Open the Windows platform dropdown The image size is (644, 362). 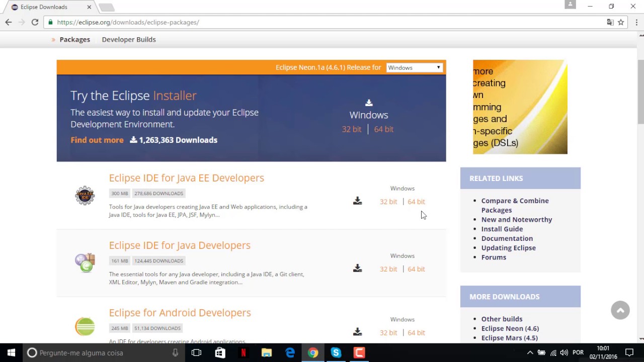414,67
